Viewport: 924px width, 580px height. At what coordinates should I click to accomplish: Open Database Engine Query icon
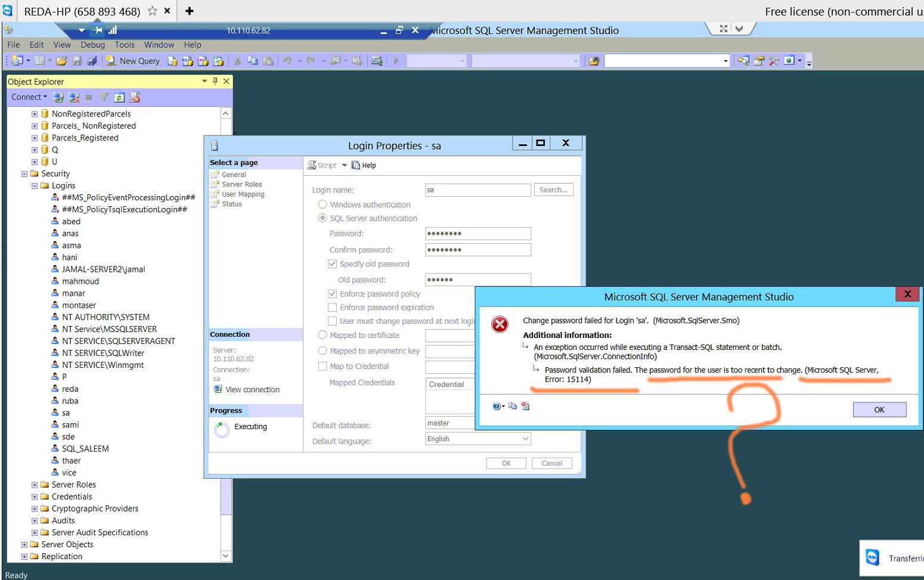172,61
